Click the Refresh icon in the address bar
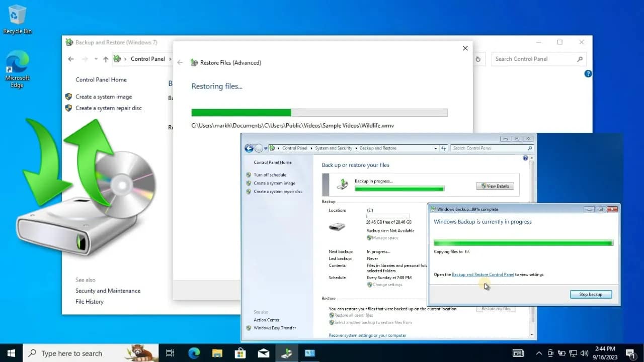Screen dimensions: 644x362 coord(477,59)
